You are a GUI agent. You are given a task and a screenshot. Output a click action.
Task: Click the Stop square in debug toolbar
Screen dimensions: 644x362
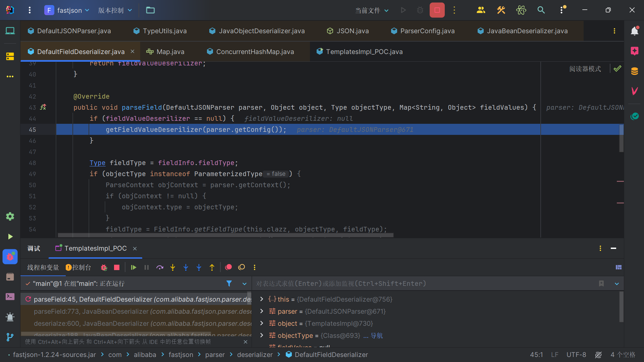pyautogui.click(x=117, y=267)
